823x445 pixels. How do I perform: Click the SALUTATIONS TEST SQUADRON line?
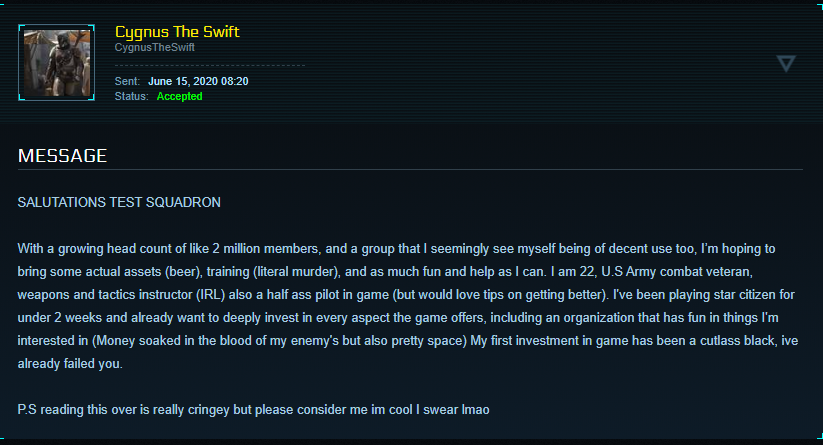(119, 202)
